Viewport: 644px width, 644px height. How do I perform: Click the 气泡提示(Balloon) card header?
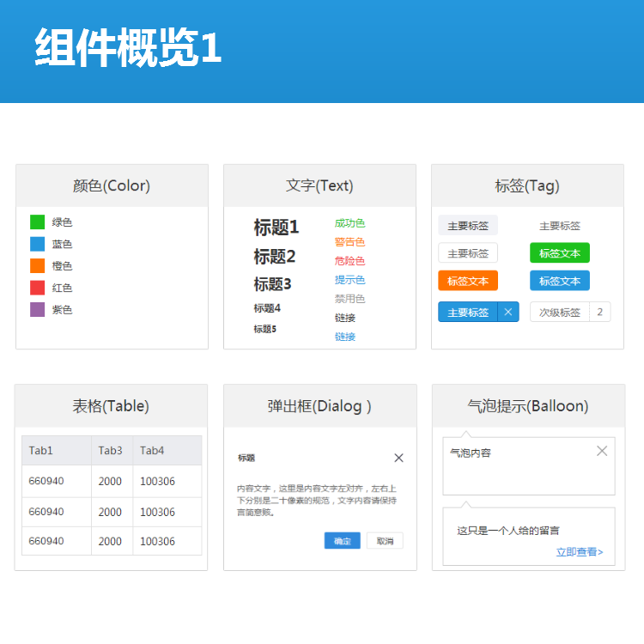click(x=528, y=406)
